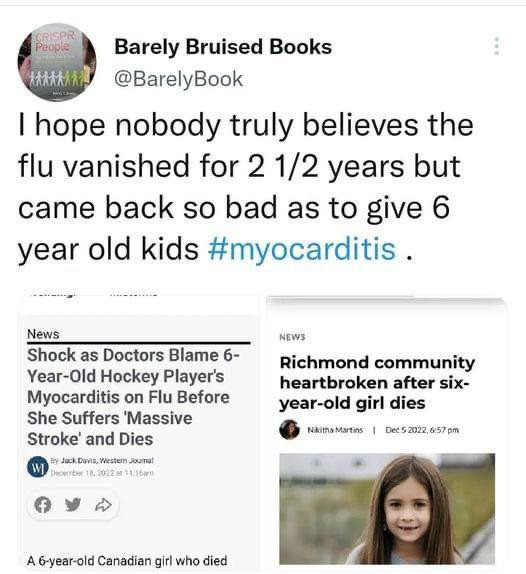Share the article via Facebook icon
The image size is (526, 574).
click(42, 505)
